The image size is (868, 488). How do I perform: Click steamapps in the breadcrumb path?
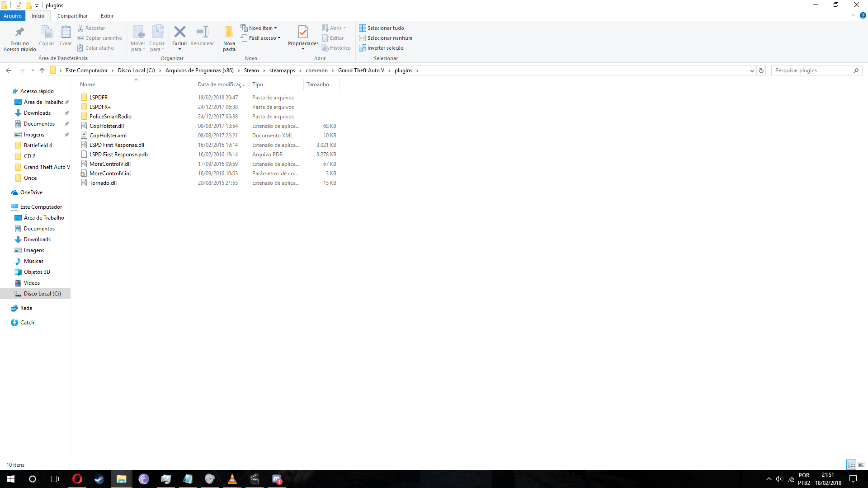pos(282,70)
